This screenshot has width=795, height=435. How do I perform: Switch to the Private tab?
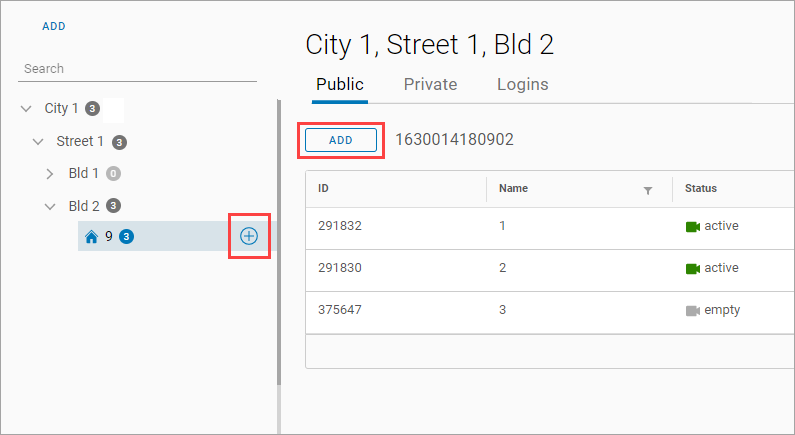click(x=430, y=85)
